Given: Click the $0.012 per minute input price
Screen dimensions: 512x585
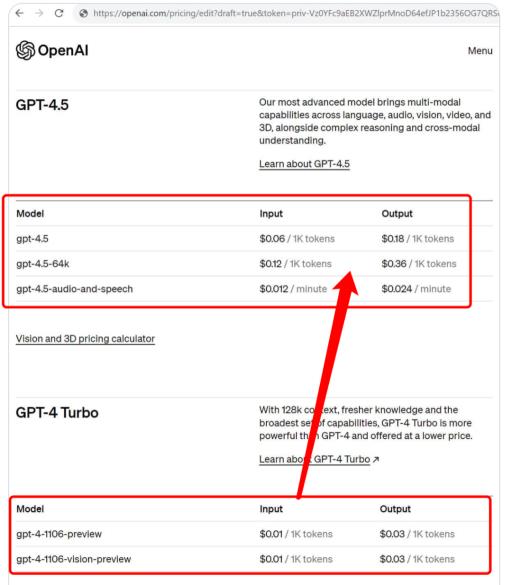Looking at the screenshot, I should 274,289.
